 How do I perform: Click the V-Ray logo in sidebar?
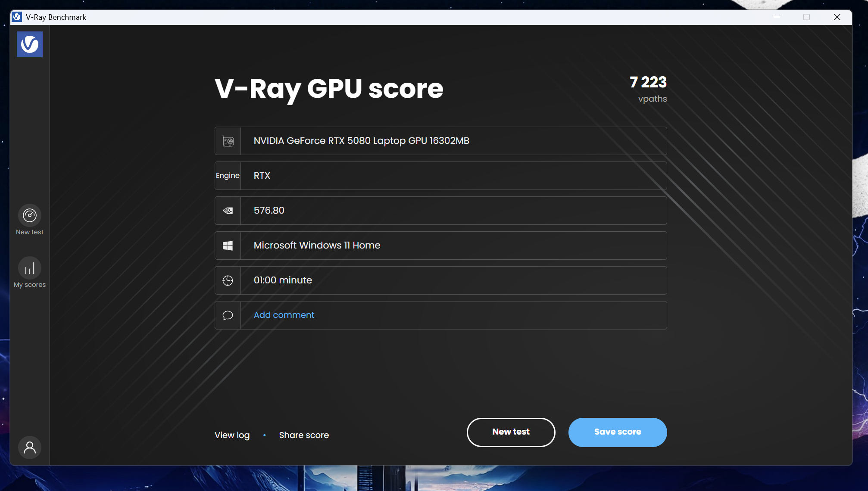click(x=30, y=44)
